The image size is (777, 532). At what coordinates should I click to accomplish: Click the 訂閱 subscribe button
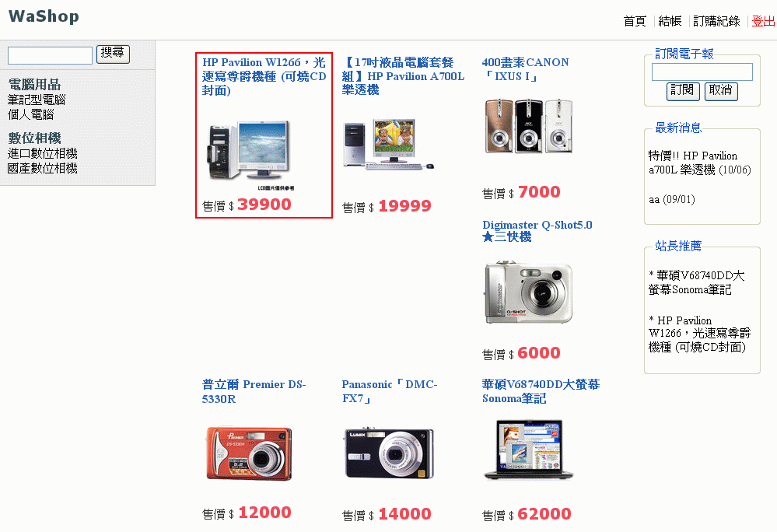click(x=683, y=91)
